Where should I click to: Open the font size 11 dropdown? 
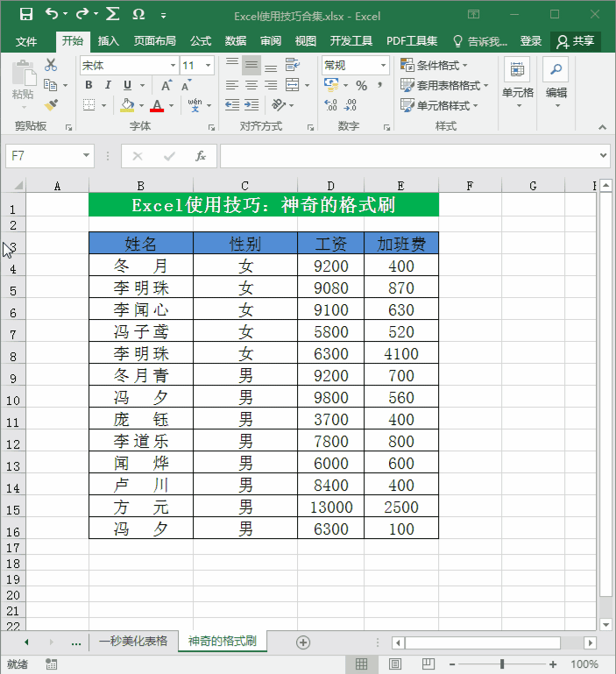click(x=208, y=66)
